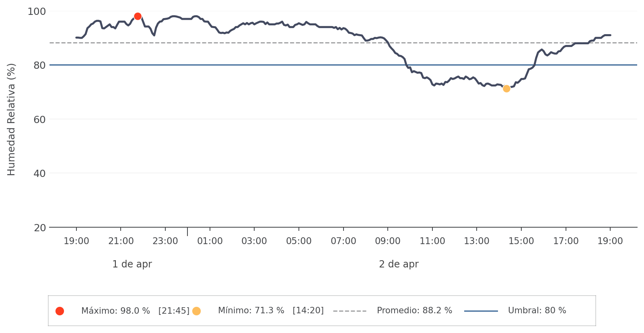Click the dashed Promedio line sample in legend
The image size is (644, 333).
(x=350, y=311)
